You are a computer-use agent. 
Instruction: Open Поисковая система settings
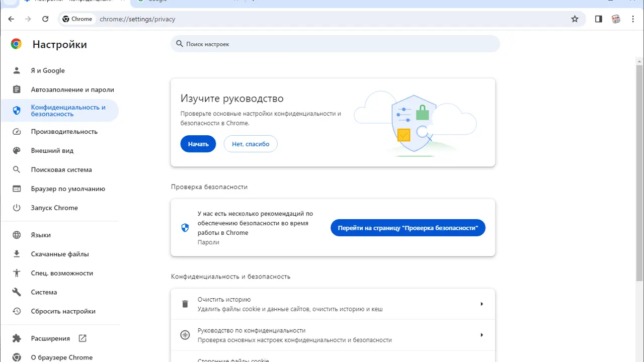(x=61, y=170)
